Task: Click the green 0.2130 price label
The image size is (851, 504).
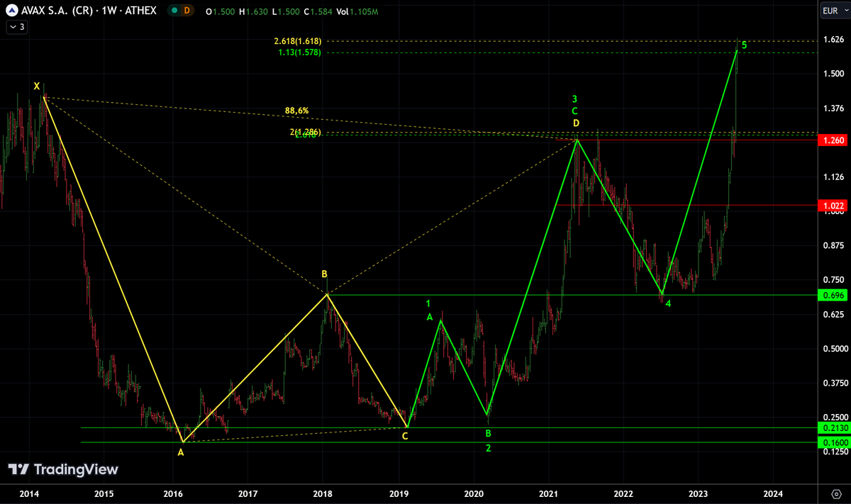Action: click(833, 428)
